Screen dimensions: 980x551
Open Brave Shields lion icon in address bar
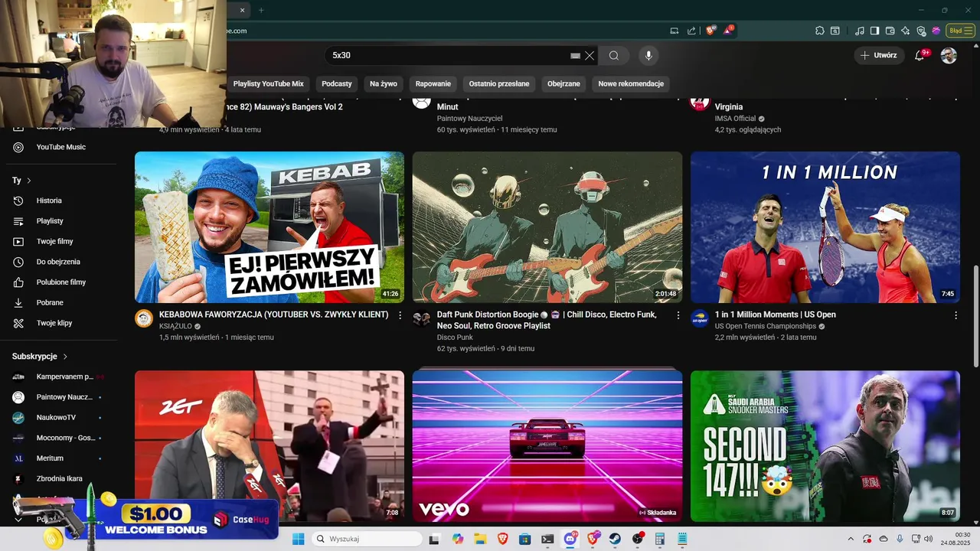[x=710, y=31]
